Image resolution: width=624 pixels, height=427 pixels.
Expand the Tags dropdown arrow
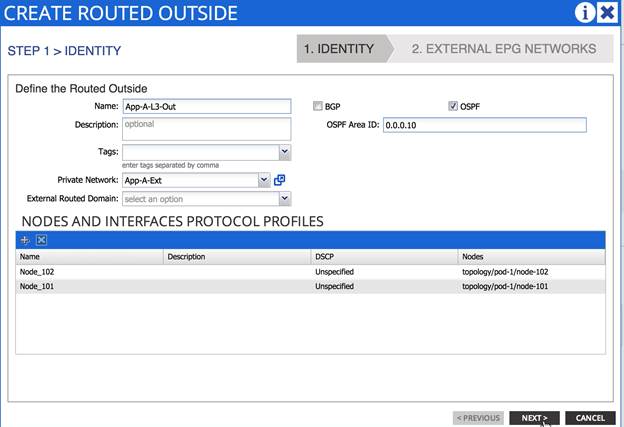coord(285,152)
